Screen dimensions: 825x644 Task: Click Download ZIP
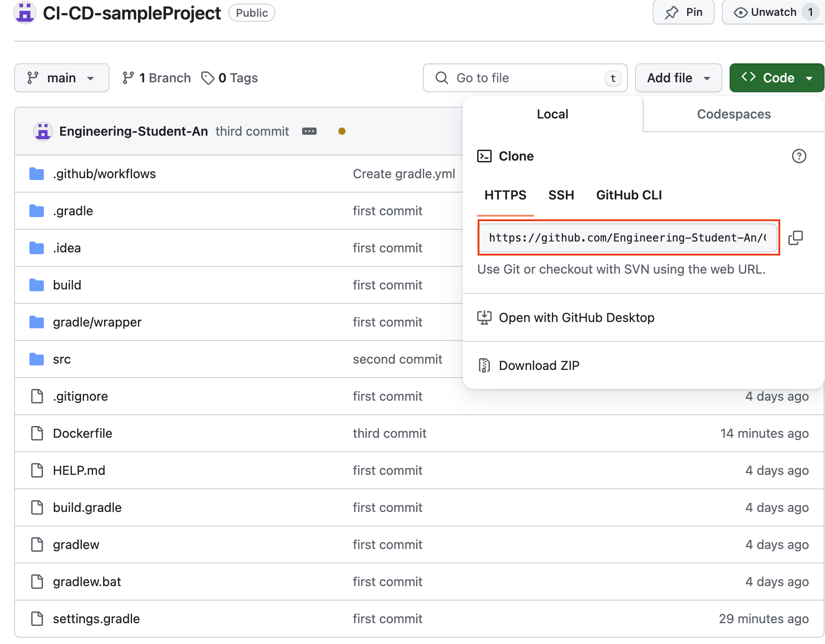(x=539, y=365)
